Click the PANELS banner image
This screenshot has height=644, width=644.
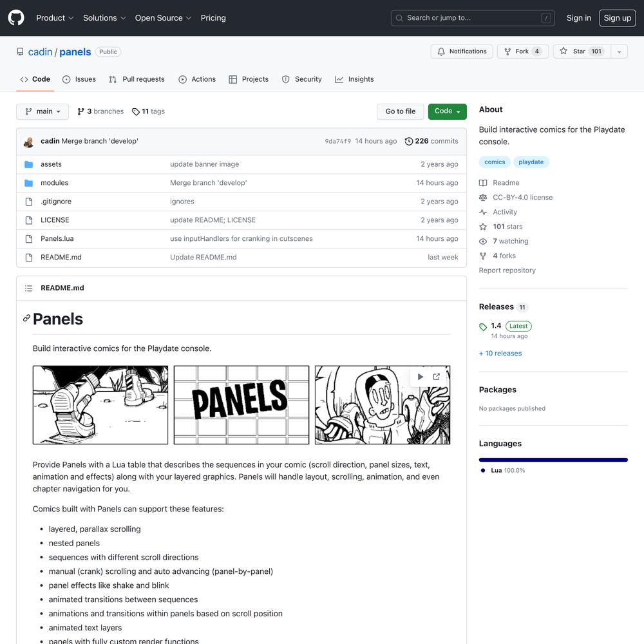click(241, 405)
